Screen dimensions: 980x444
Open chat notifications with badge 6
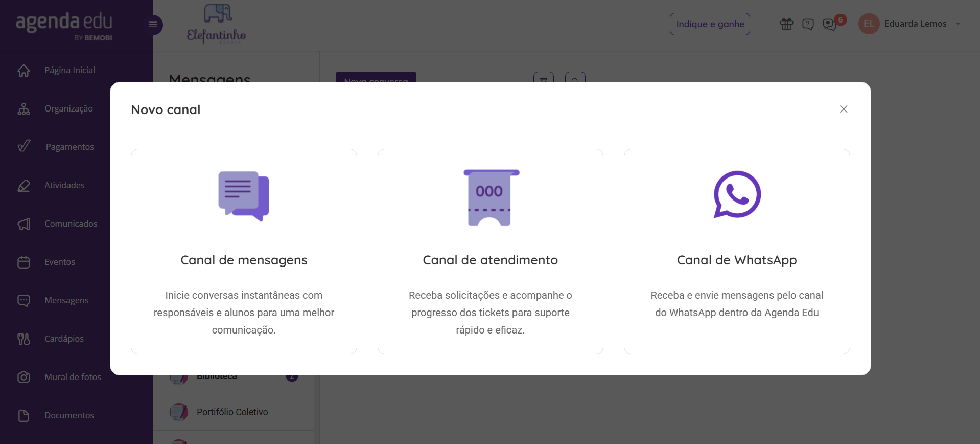click(x=830, y=24)
